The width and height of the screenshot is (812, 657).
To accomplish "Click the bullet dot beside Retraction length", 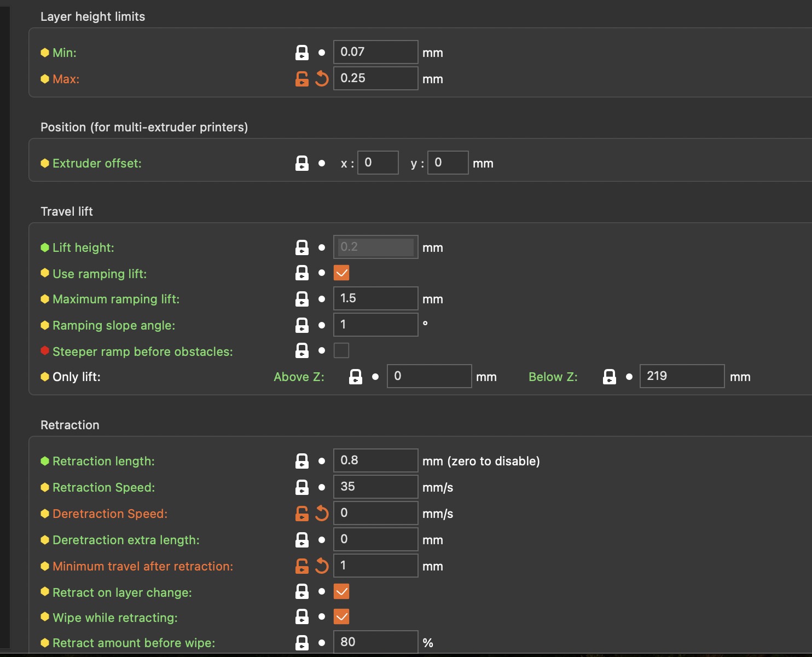I will (322, 461).
